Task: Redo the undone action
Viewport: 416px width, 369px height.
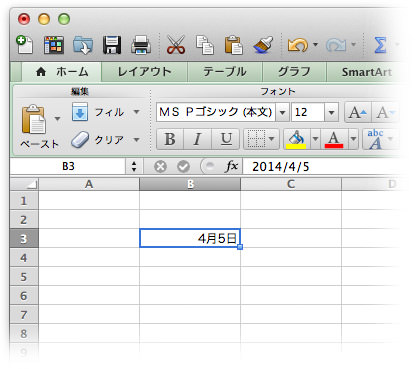Action: (x=336, y=45)
